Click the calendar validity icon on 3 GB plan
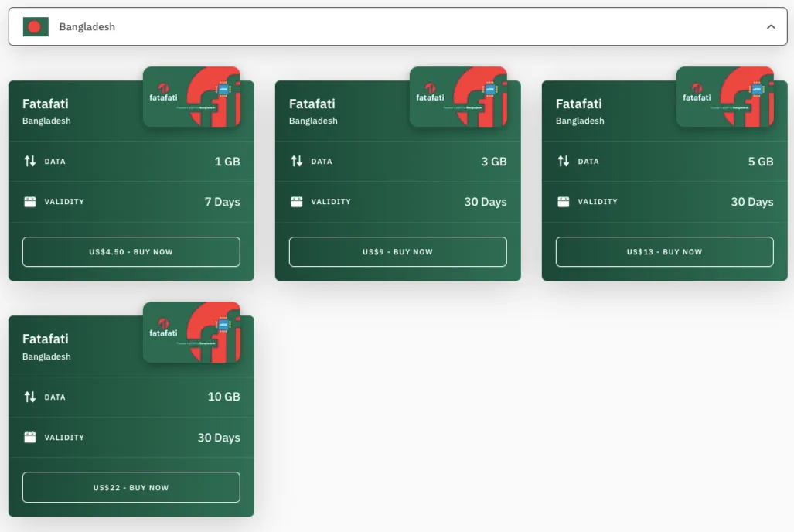Viewport: 794px width, 532px height. pyautogui.click(x=297, y=202)
